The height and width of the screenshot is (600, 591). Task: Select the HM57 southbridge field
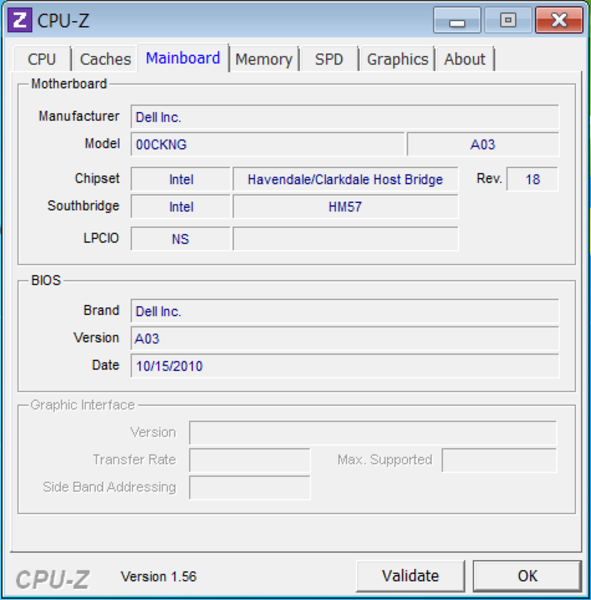tap(345, 207)
